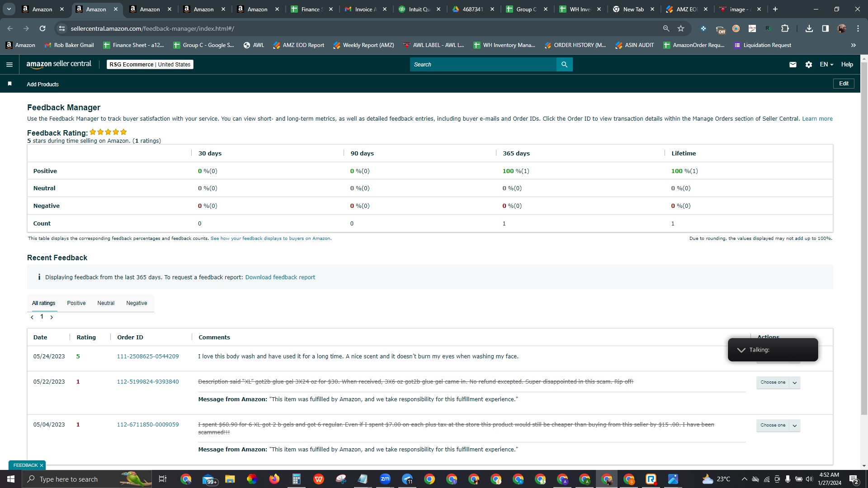This screenshot has height=488, width=868.
Task: Switch to the Negative feedback tab
Action: point(137,303)
